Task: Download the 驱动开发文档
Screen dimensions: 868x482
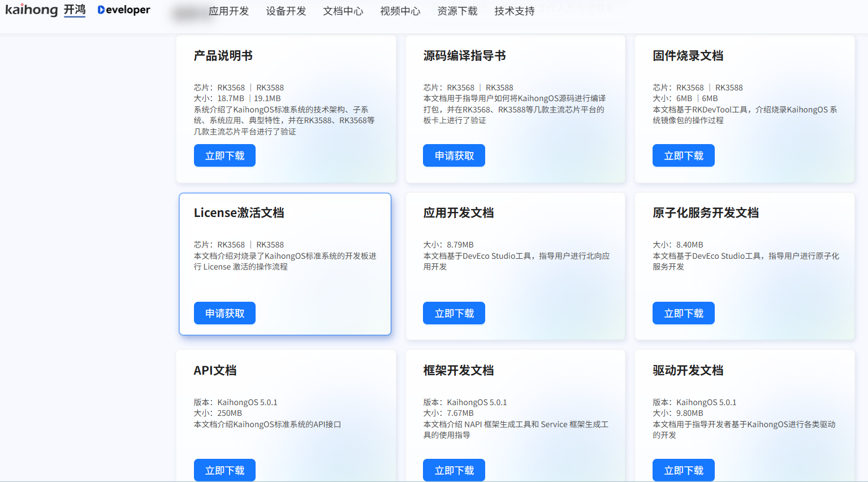Action: (x=684, y=470)
